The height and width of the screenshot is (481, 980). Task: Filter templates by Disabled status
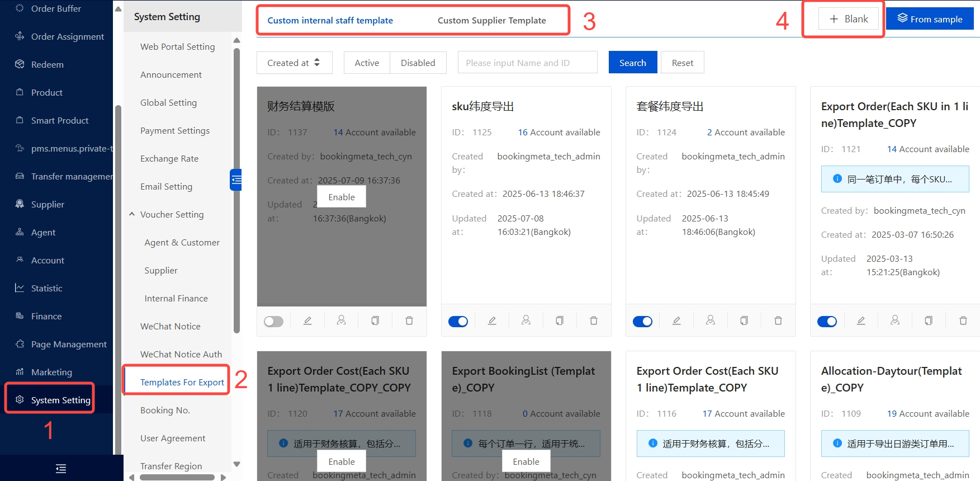[418, 63]
